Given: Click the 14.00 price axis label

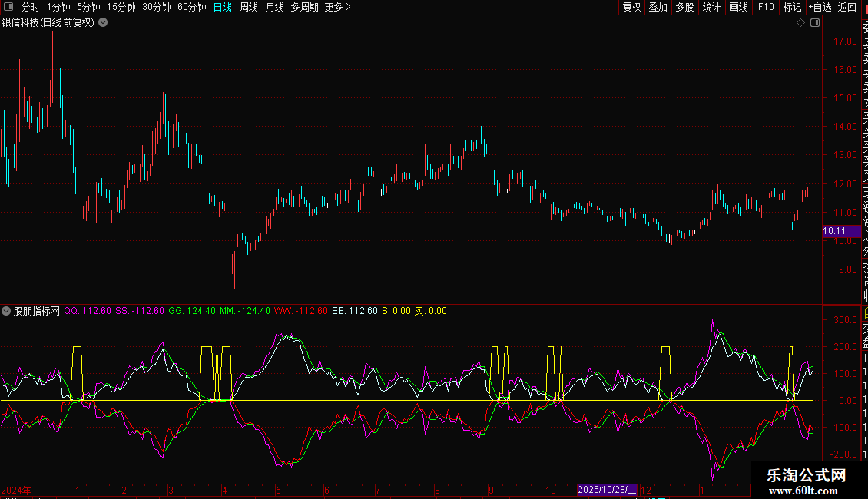Looking at the screenshot, I should coord(845,127).
